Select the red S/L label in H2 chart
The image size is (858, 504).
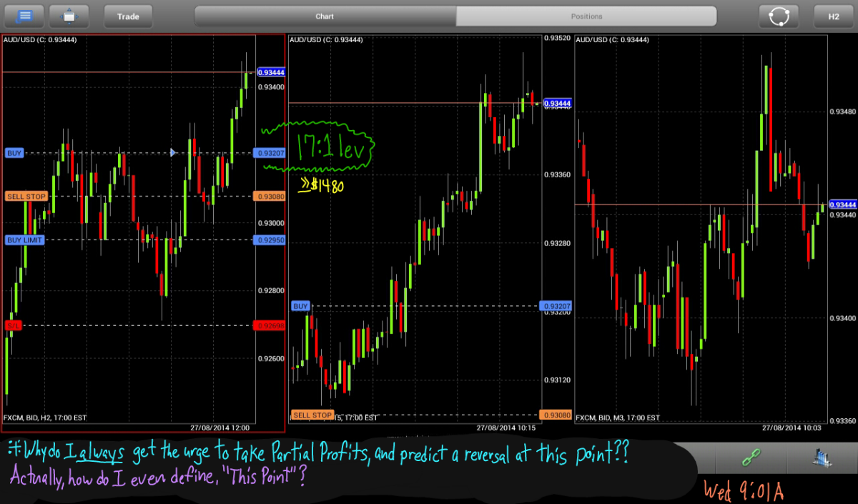[x=14, y=325]
